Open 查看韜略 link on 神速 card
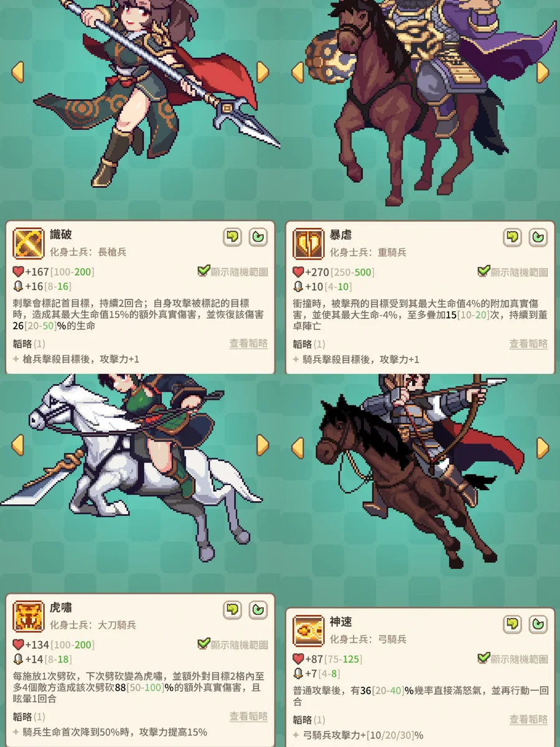The height and width of the screenshot is (747, 560). [528, 720]
